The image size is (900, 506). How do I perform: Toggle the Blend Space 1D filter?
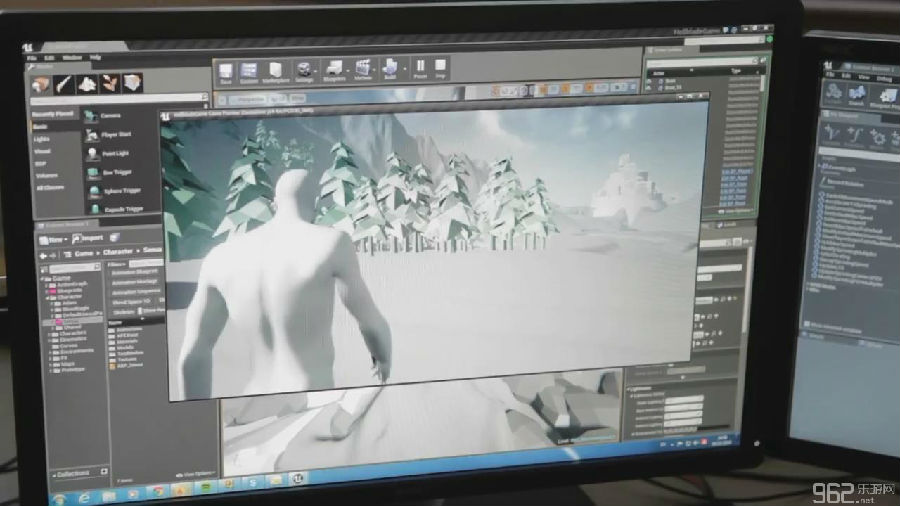click(132, 302)
